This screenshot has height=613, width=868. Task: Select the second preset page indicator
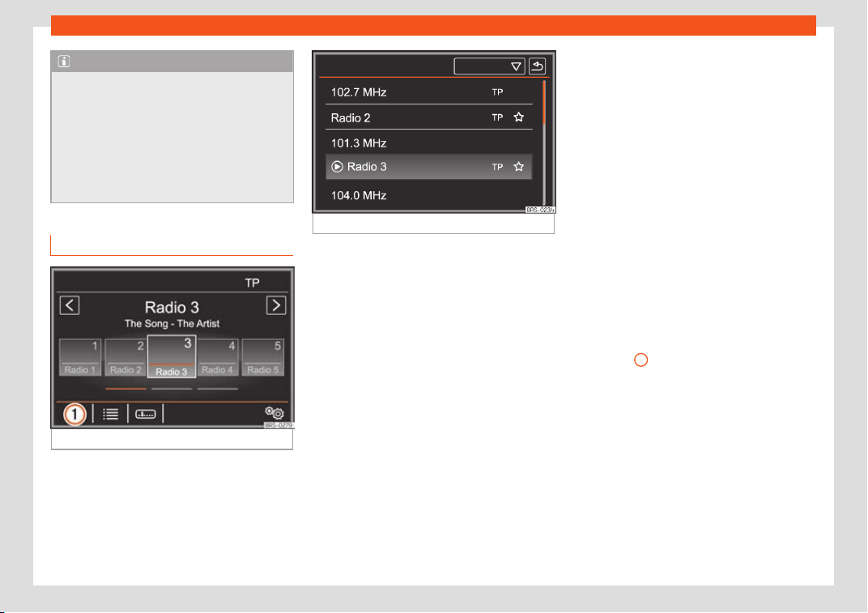172,389
